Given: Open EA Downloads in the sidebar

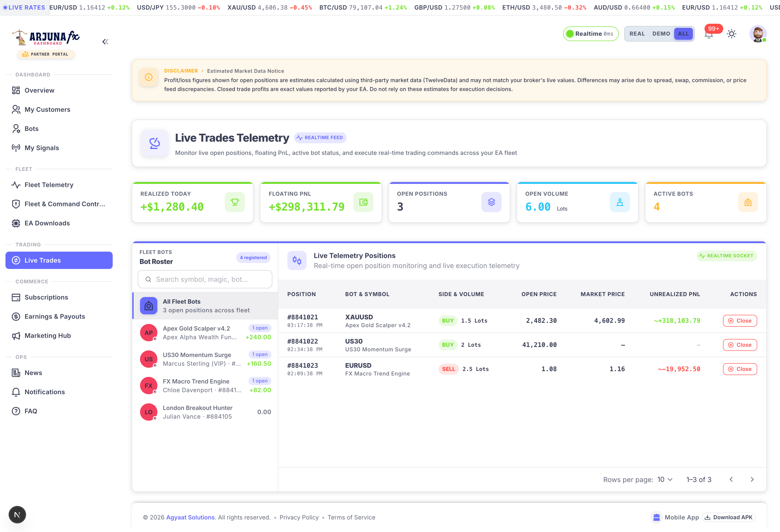Looking at the screenshot, I should pos(59,223).
